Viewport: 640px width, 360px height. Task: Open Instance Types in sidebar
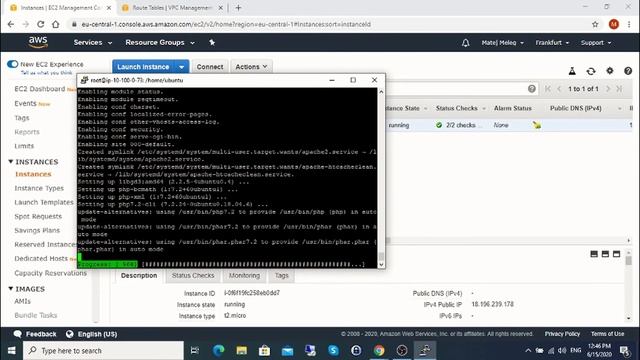[x=39, y=188]
